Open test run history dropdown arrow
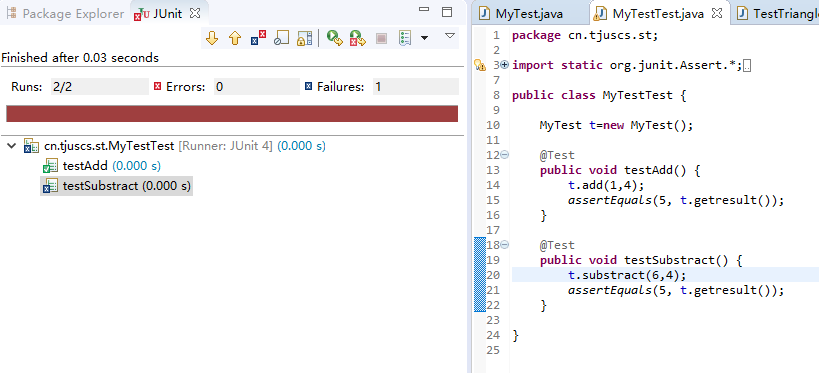 click(424, 38)
